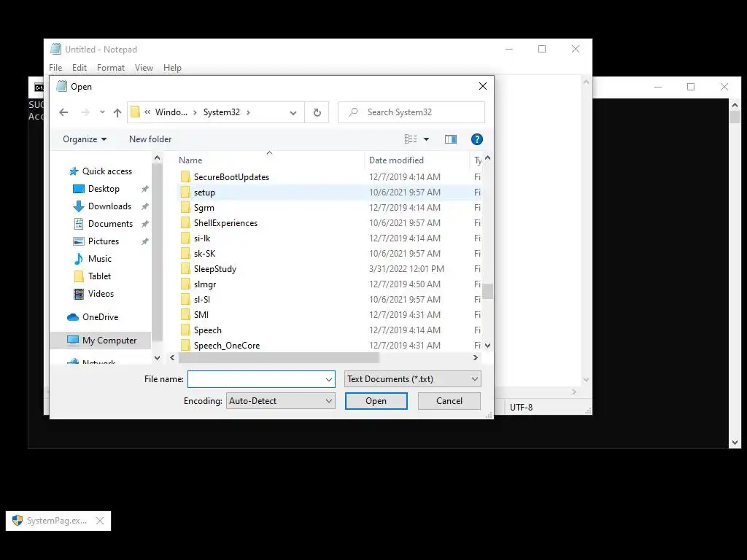Viewport: 747px width, 560px height.
Task: Click the Name column header
Action: (x=190, y=160)
